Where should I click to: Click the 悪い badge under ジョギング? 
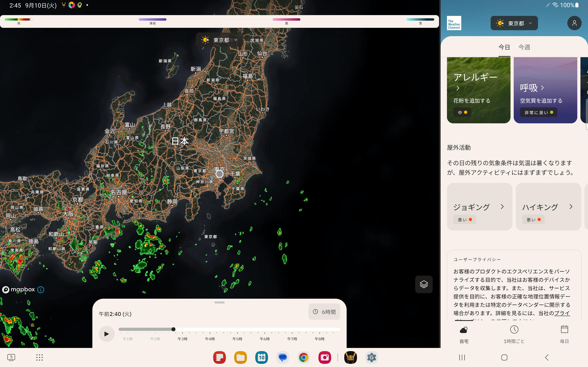click(x=464, y=220)
